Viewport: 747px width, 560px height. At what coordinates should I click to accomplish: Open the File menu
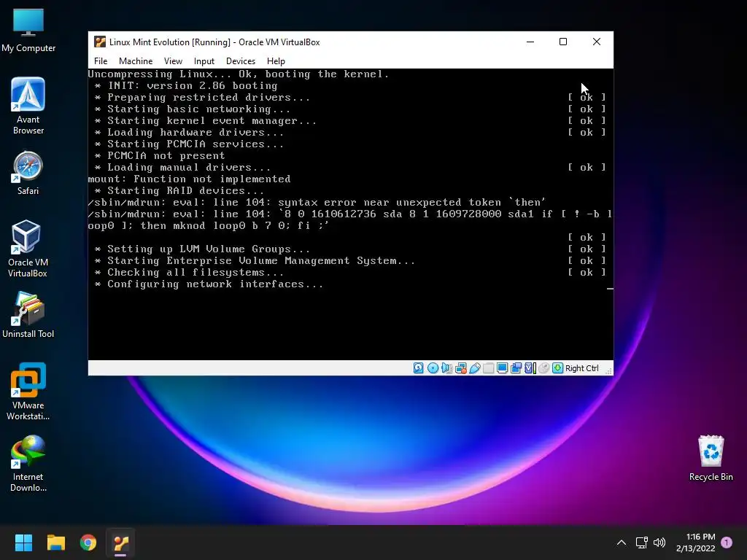pyautogui.click(x=101, y=61)
